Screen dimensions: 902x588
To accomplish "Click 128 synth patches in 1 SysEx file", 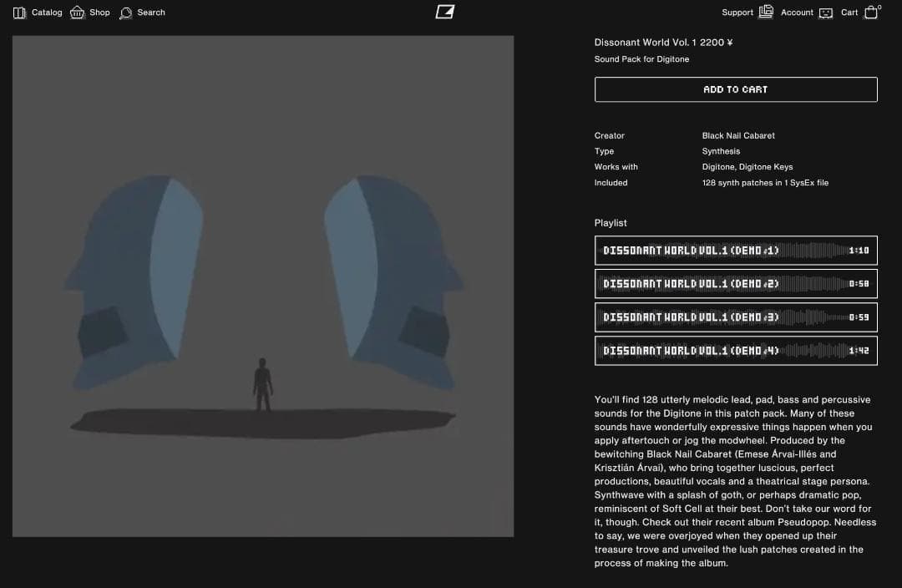I will pyautogui.click(x=765, y=183).
